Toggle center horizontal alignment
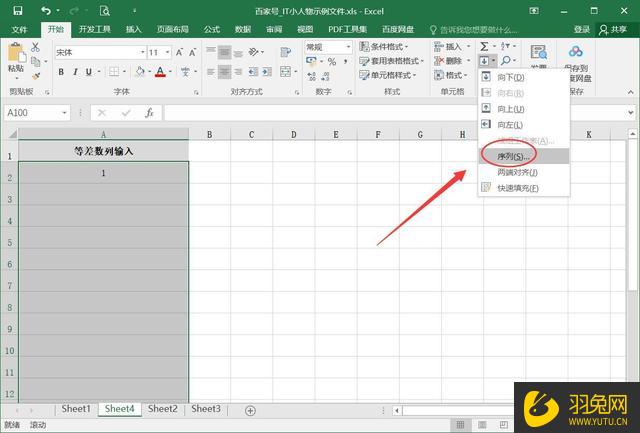 (x=224, y=72)
